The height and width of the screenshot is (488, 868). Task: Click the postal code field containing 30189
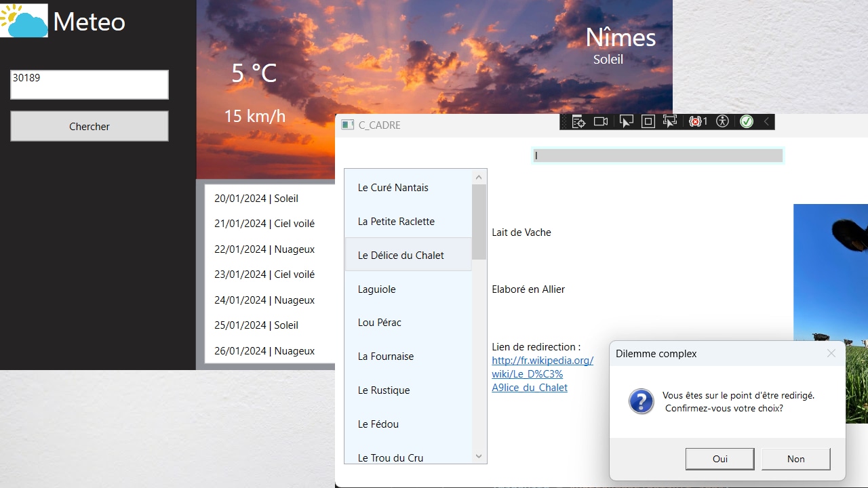point(90,85)
